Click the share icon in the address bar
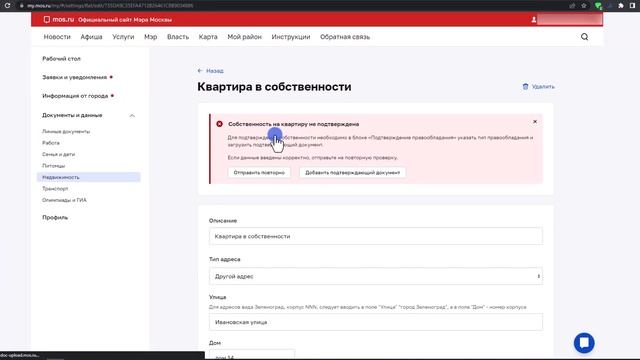 (x=572, y=6)
